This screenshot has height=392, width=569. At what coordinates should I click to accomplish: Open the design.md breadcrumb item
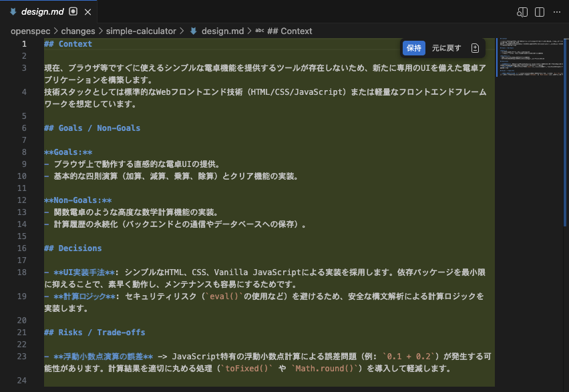223,31
